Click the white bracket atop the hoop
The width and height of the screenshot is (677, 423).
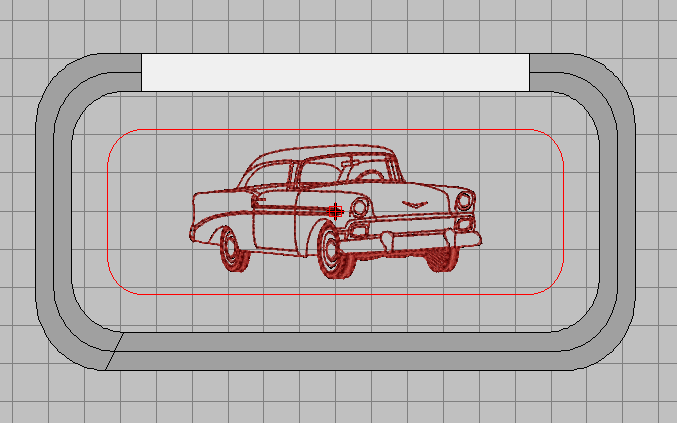click(x=335, y=72)
